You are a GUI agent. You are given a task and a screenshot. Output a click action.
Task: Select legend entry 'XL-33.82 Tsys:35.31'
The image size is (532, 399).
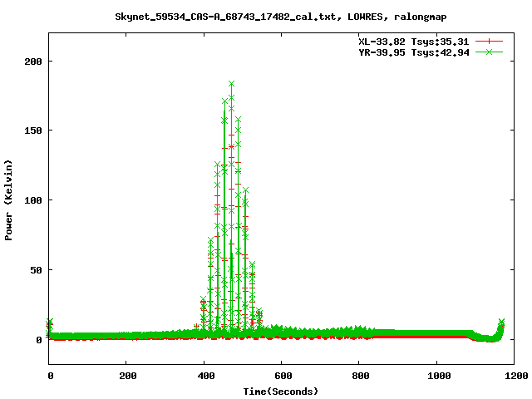coord(414,42)
